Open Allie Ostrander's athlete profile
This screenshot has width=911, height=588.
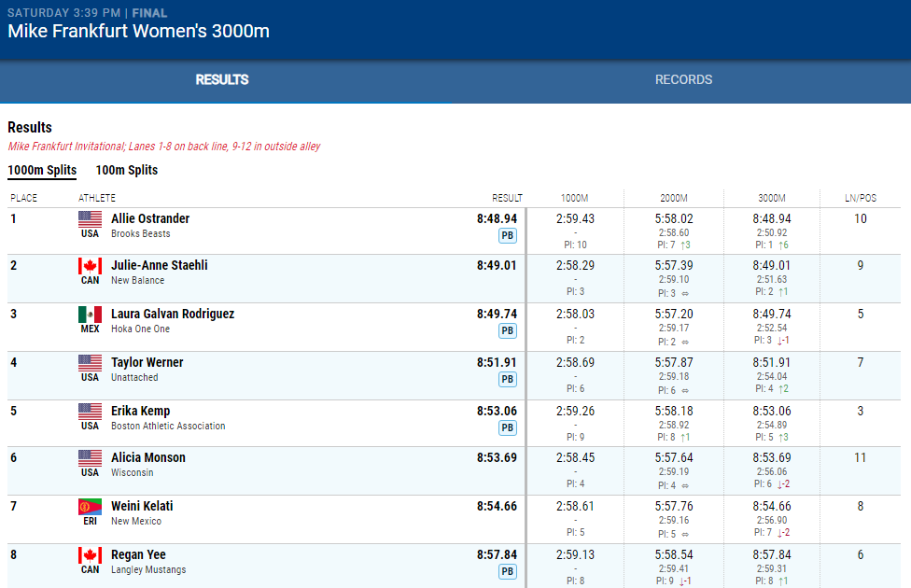(x=150, y=218)
